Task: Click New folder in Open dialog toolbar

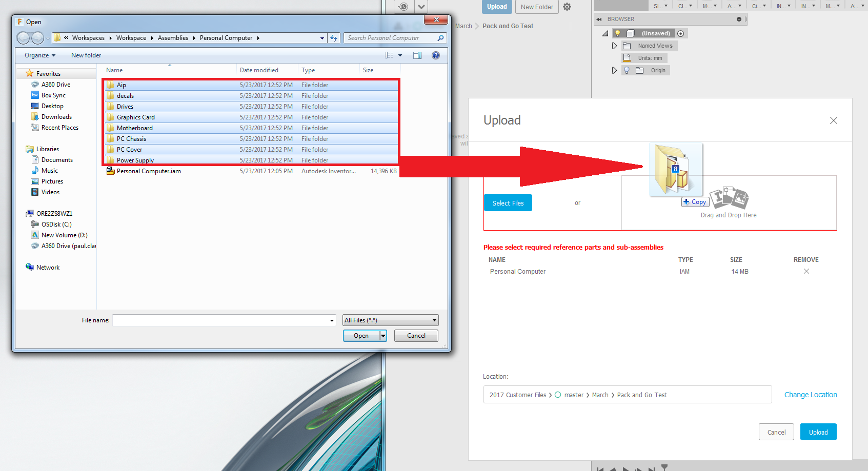Action: coord(86,55)
